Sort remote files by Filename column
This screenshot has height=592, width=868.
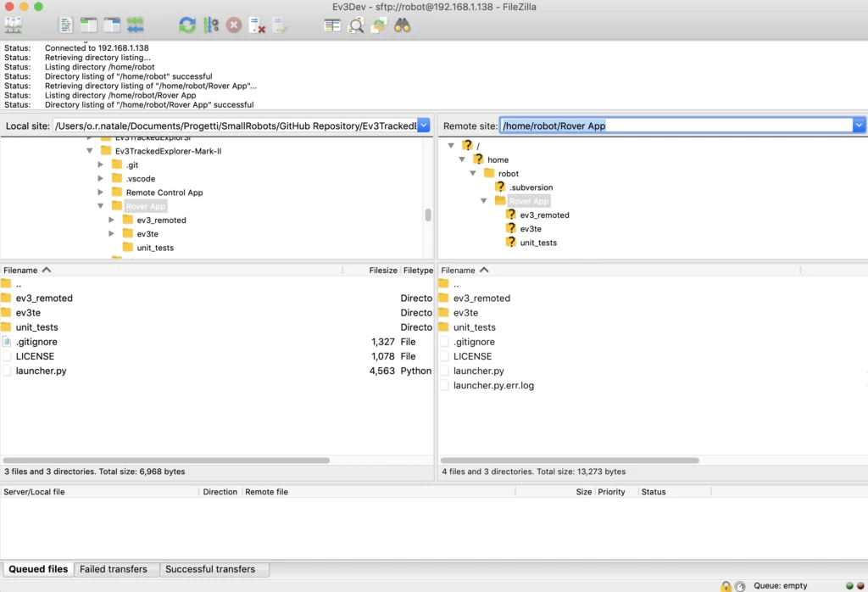coord(620,271)
